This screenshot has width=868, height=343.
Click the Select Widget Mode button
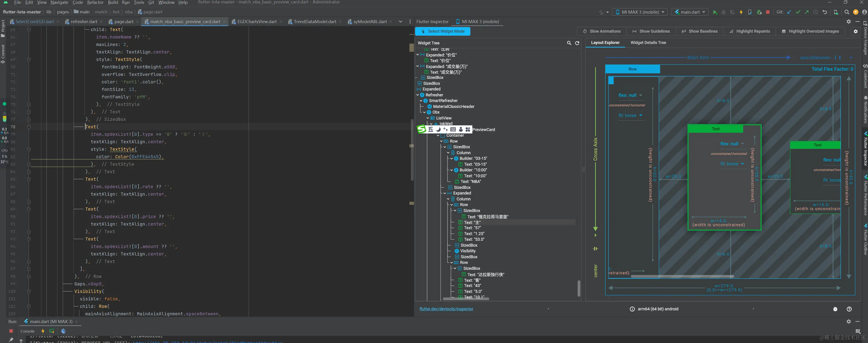442,31
